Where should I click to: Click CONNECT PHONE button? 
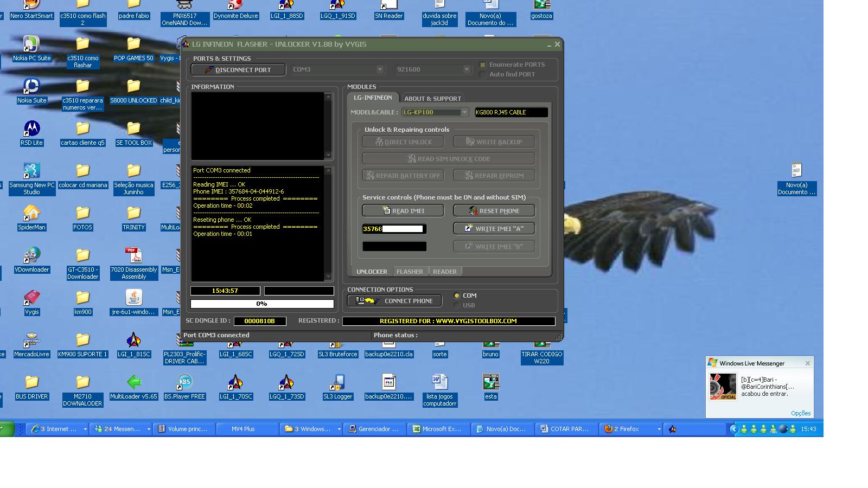(x=395, y=301)
